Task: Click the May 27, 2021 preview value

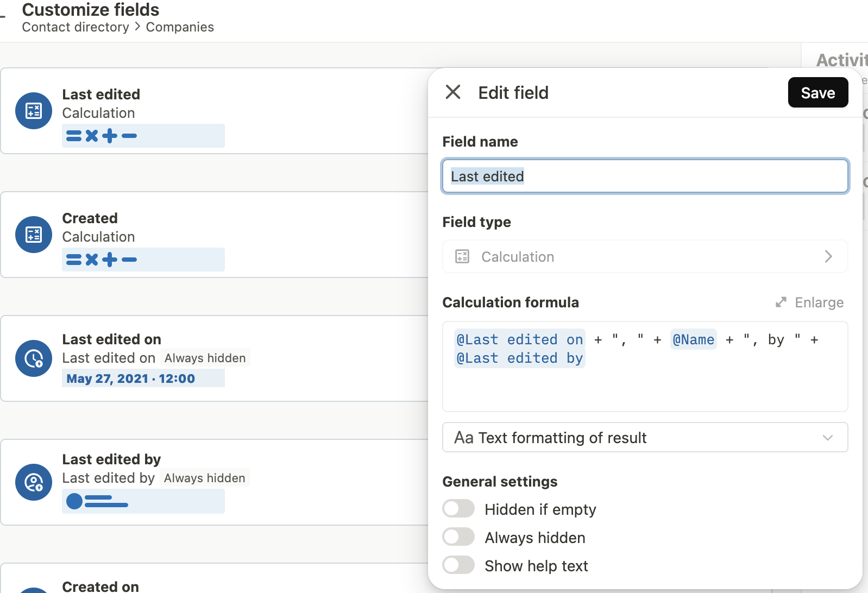Action: (x=143, y=378)
